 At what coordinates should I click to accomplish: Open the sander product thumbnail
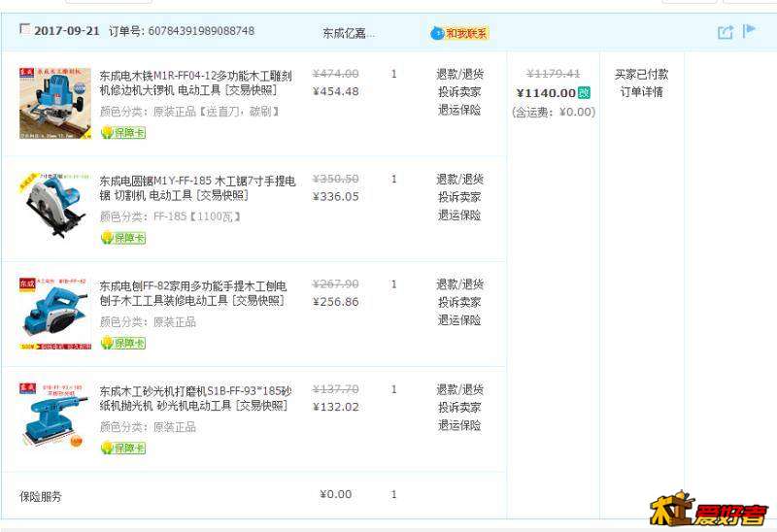point(54,416)
